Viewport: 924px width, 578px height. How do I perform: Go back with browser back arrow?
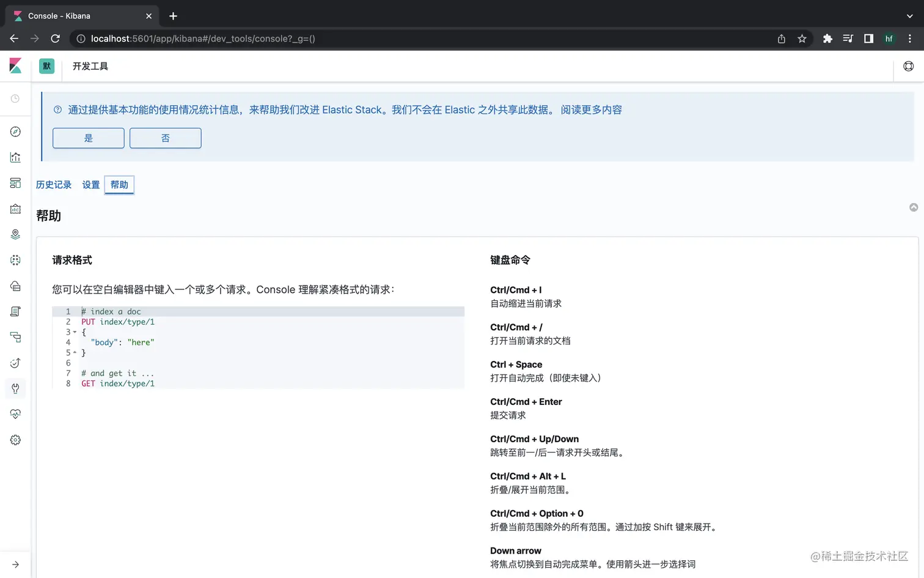point(14,39)
